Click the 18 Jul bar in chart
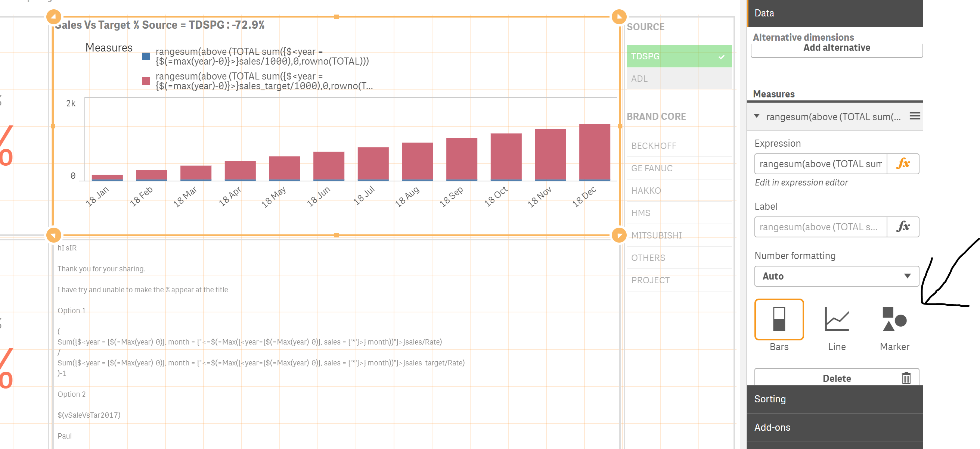 coord(373,163)
